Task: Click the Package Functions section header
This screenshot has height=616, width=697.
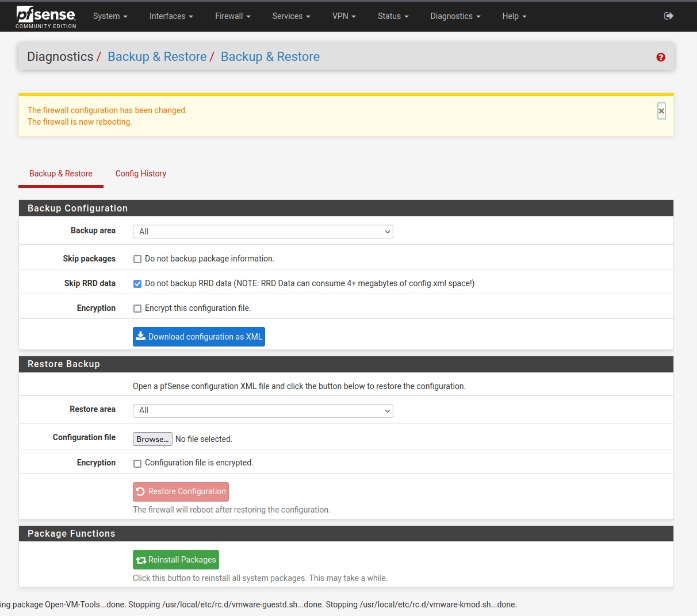Action: point(346,533)
